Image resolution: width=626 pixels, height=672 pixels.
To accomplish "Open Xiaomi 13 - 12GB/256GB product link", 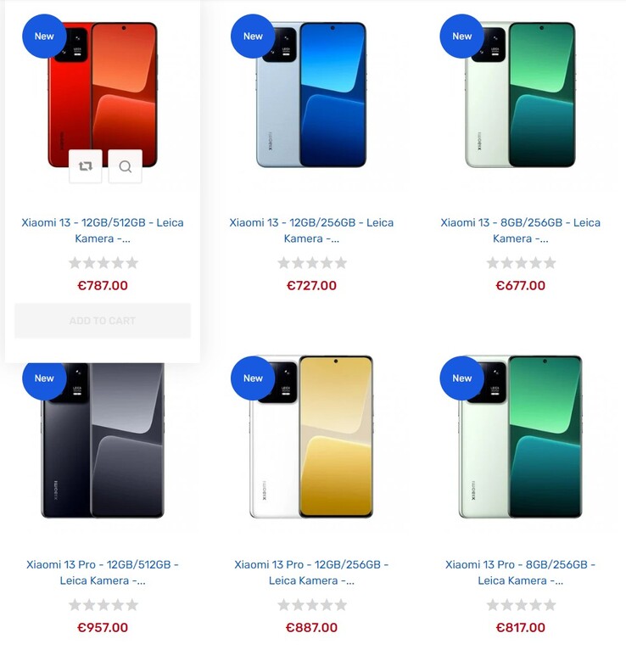I will coord(311,231).
